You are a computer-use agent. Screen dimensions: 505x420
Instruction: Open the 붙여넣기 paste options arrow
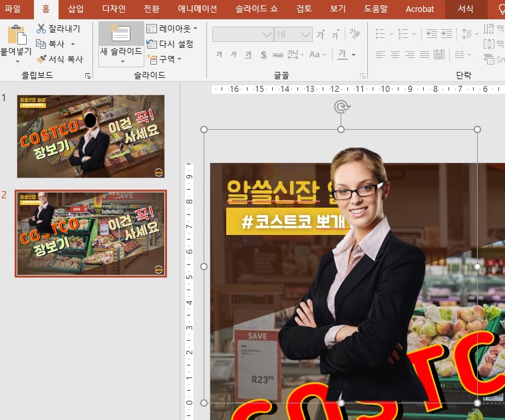(17, 61)
